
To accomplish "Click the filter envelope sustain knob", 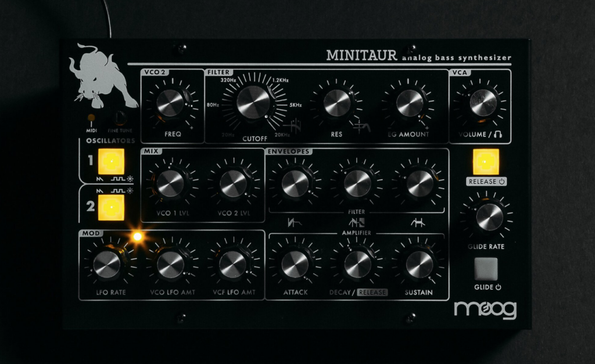I will tap(420, 183).
